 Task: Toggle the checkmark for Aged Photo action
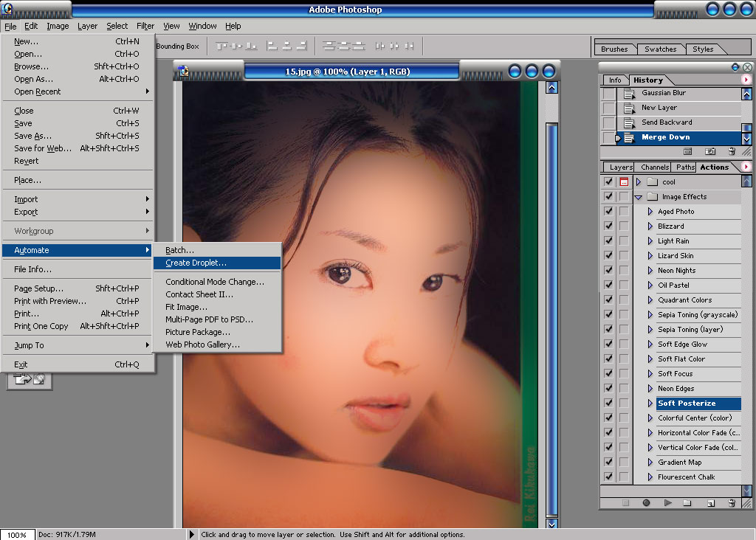pyautogui.click(x=608, y=211)
